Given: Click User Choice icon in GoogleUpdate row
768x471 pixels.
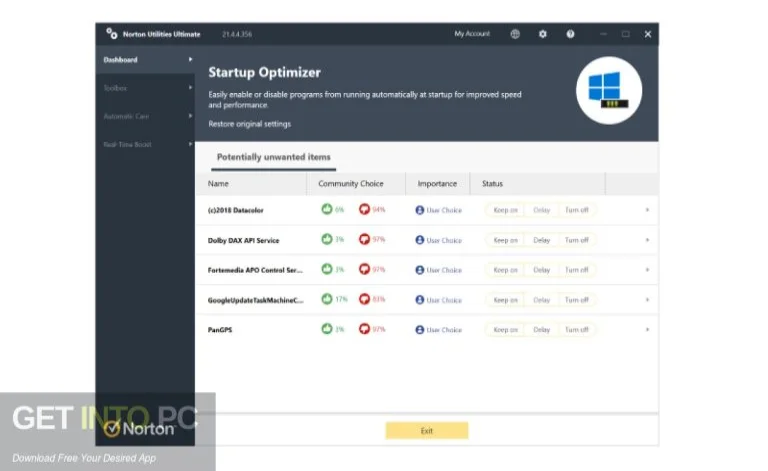Looking at the screenshot, I should click(420, 300).
